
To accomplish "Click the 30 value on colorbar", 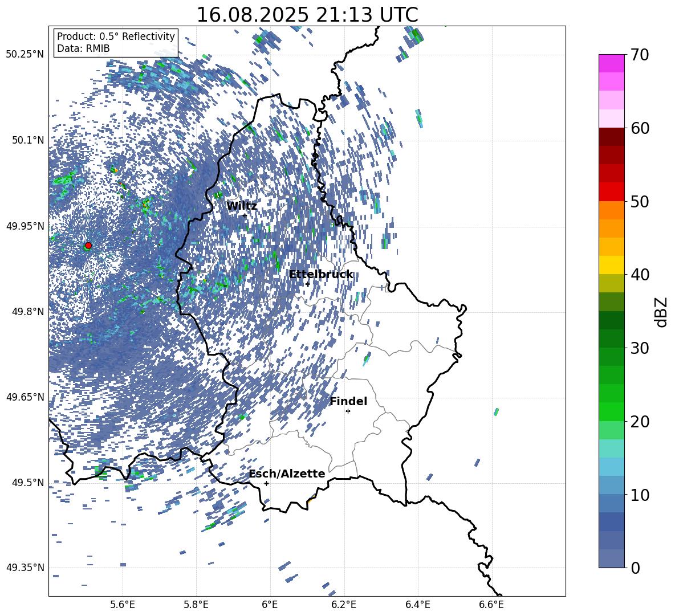I will click(640, 348).
